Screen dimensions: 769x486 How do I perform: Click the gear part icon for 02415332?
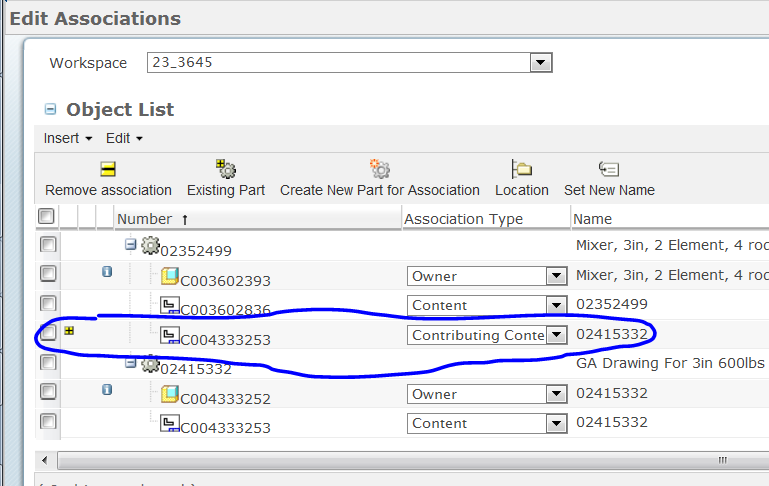(151, 364)
